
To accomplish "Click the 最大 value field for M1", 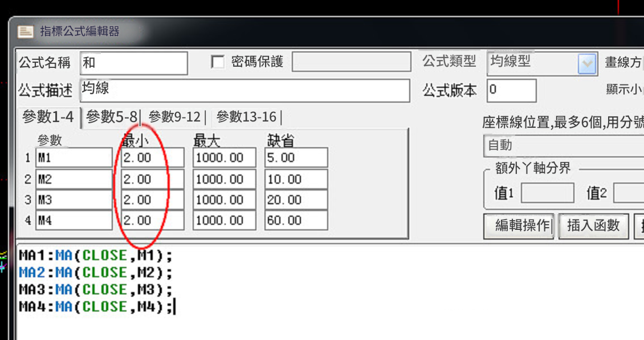I will coord(224,157).
